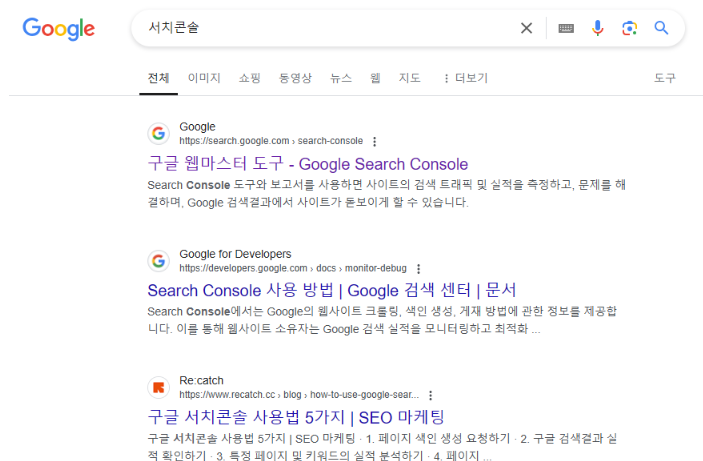The height and width of the screenshot is (461, 703).
Task: Open the 동영상 tab
Action: tap(295, 78)
